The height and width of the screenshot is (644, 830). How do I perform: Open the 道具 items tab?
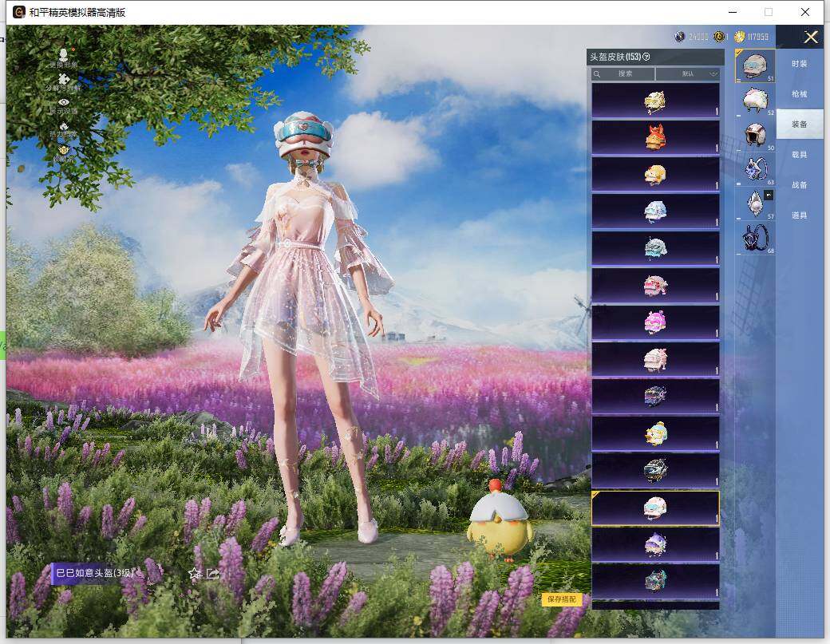[x=799, y=215]
